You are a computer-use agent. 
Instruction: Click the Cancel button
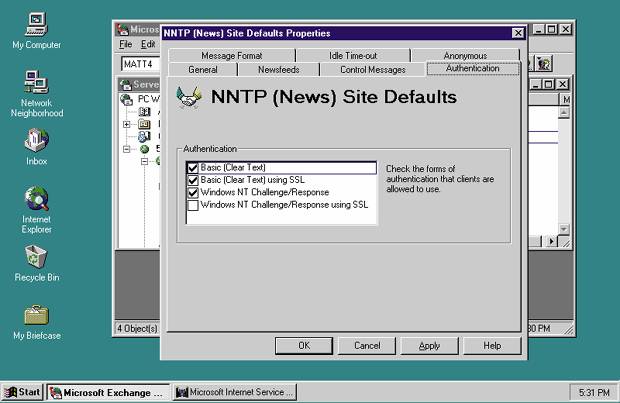coord(367,346)
